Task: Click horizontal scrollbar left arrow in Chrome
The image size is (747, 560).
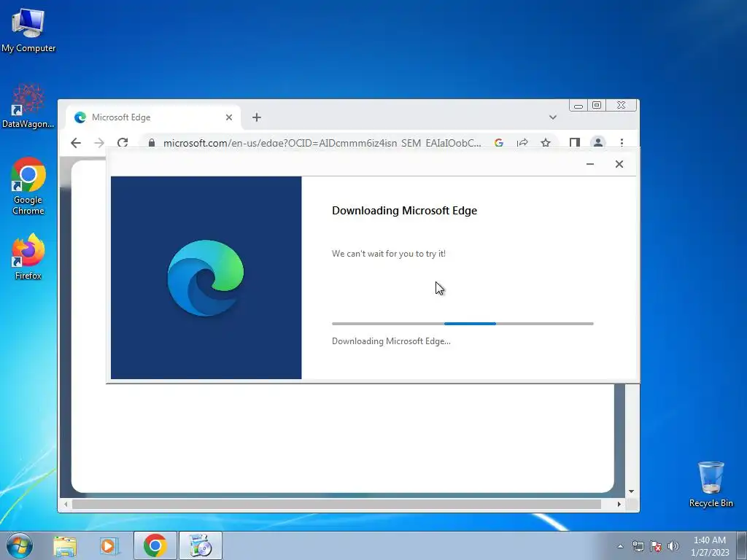Action: click(66, 504)
